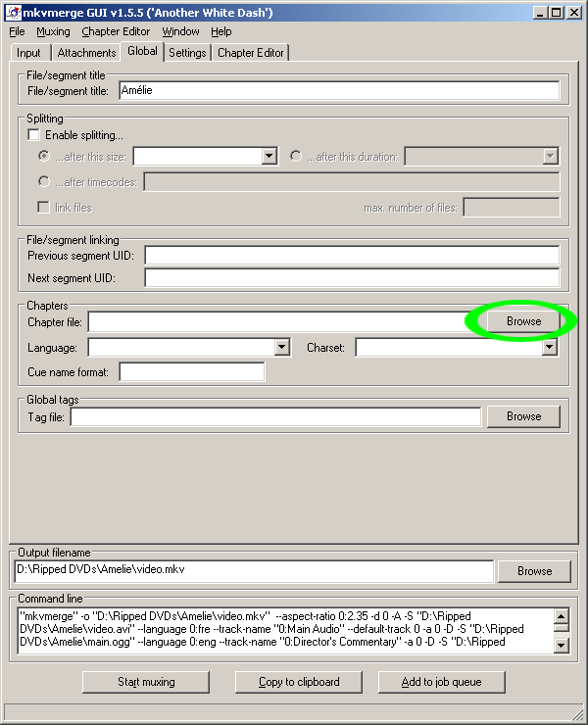Select the after timecodes radio button

(x=44, y=181)
